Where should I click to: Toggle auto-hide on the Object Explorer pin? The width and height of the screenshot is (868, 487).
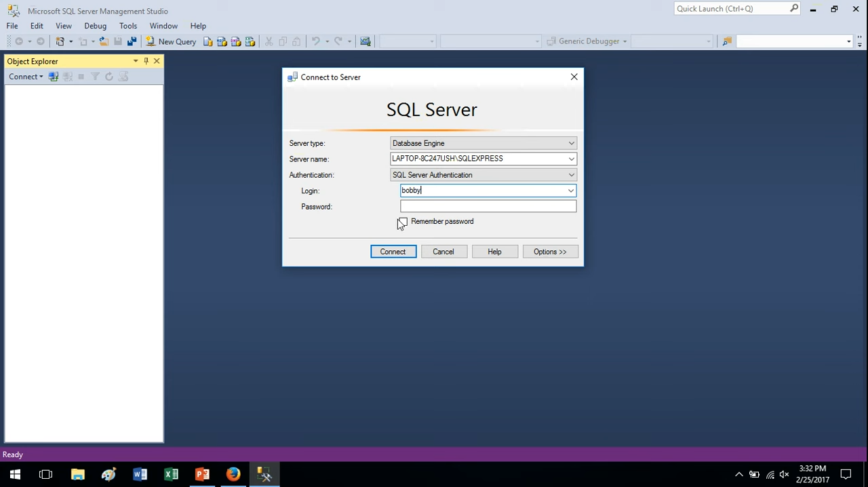coord(146,61)
